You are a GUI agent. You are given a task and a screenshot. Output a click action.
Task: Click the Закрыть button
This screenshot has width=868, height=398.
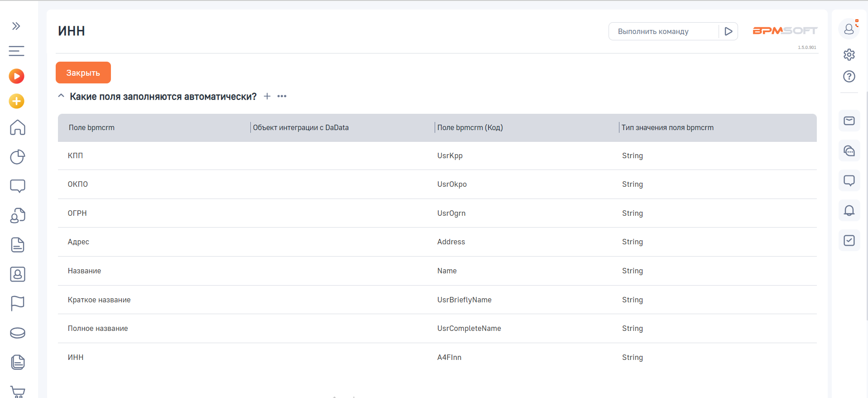coord(83,73)
